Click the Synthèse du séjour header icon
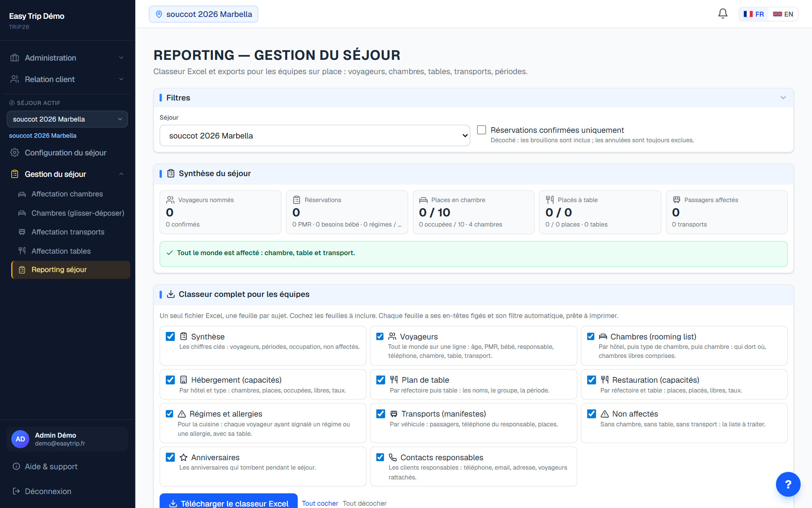 coord(171,173)
